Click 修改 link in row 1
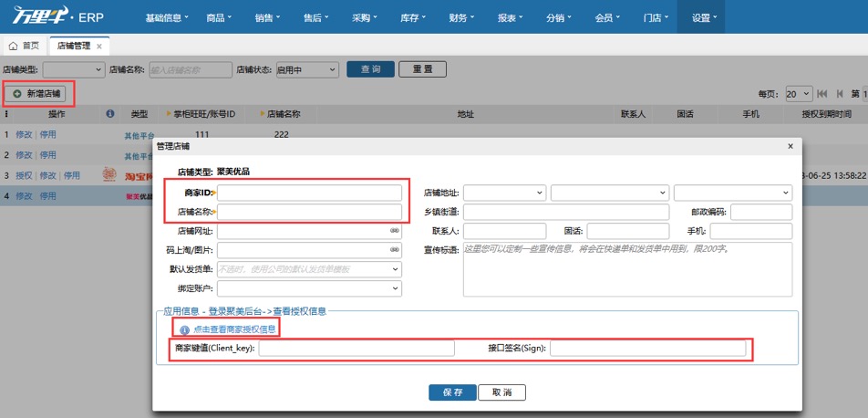The image size is (868, 418). point(24,135)
